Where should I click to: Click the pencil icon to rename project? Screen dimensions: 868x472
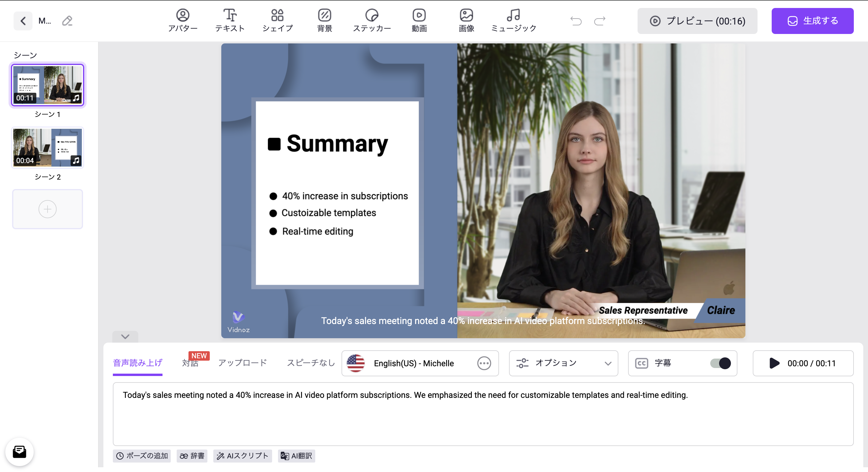[67, 21]
